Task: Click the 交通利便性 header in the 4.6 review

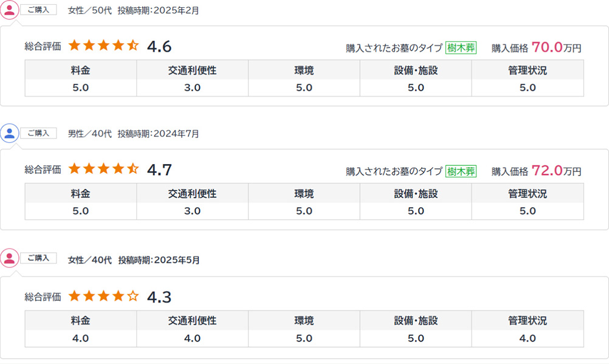Action: point(192,70)
